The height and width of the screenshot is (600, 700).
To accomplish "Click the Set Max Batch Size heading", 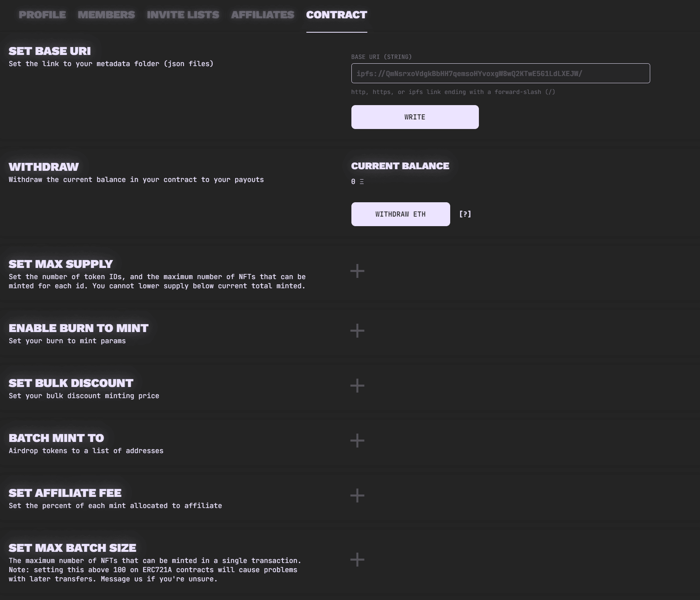I will (73, 548).
